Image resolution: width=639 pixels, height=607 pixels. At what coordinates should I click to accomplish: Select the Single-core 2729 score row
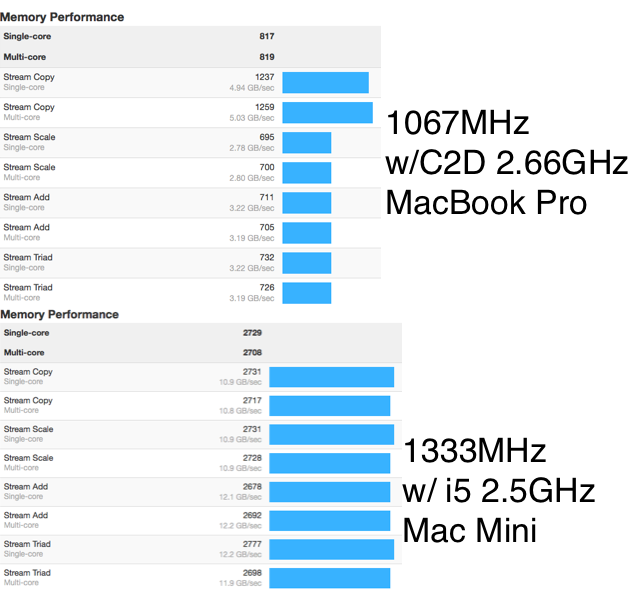[x=201, y=333]
